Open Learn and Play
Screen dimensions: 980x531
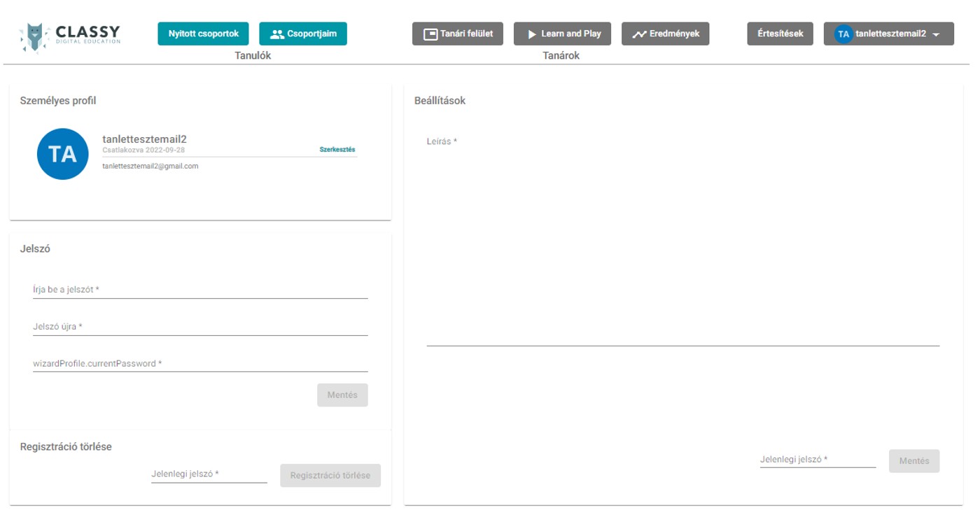point(562,34)
